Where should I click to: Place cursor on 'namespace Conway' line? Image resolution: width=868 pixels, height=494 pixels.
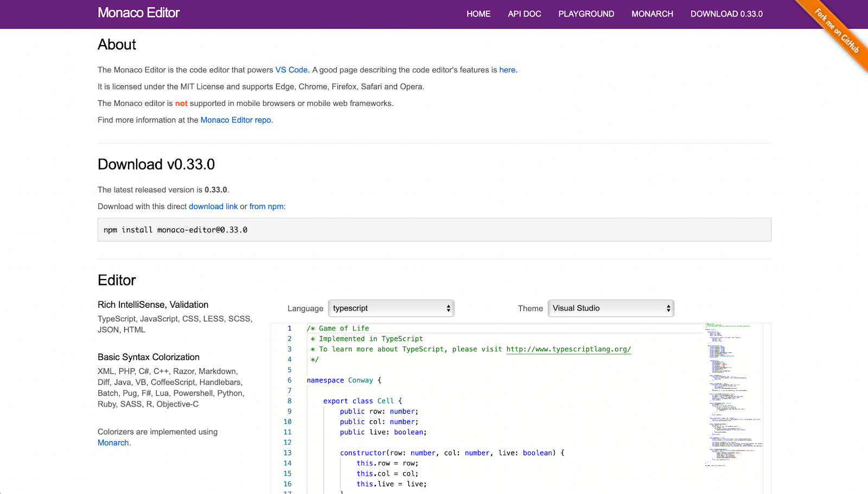click(x=344, y=381)
